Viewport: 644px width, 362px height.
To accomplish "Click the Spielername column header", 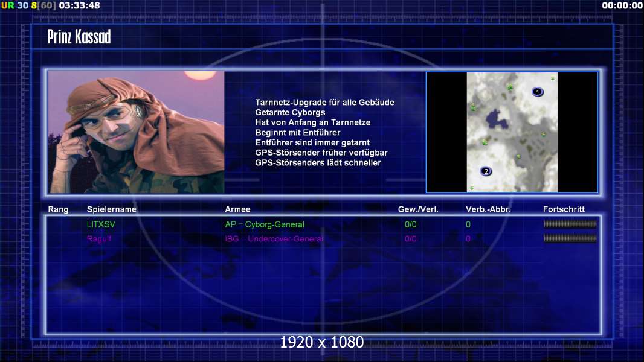I will [112, 209].
